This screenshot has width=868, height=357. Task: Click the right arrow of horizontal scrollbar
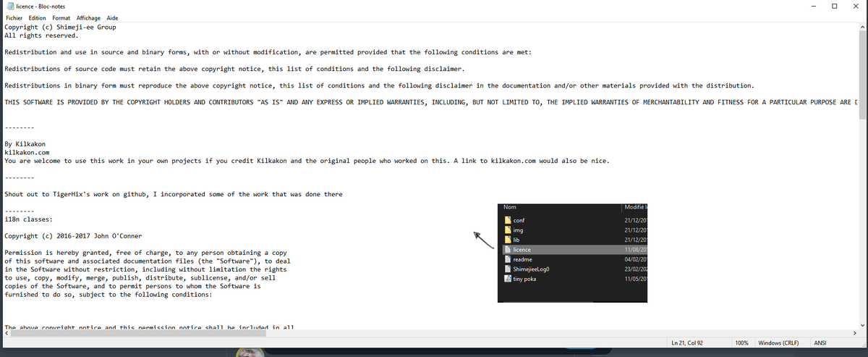(854, 333)
